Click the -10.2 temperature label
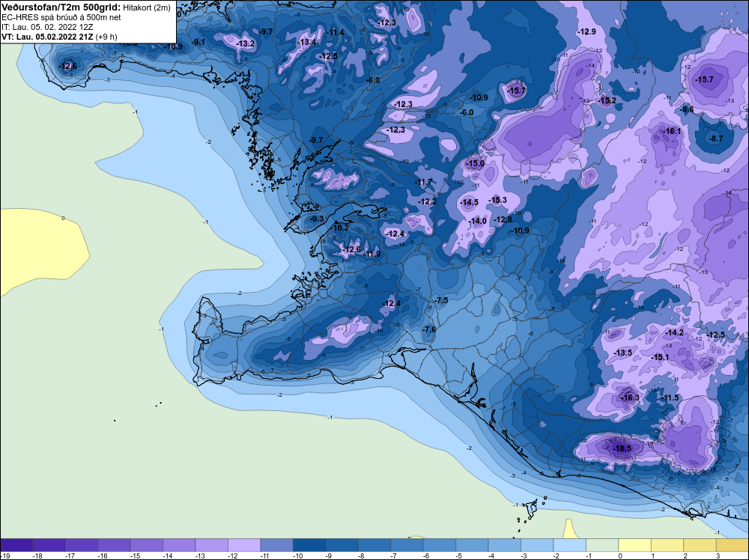 coord(339,228)
